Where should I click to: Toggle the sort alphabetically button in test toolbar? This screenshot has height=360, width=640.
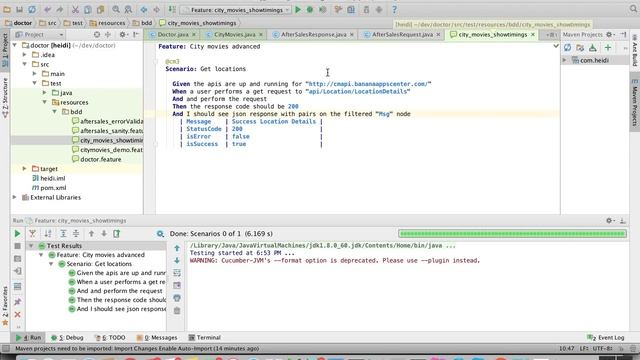(x=48, y=233)
